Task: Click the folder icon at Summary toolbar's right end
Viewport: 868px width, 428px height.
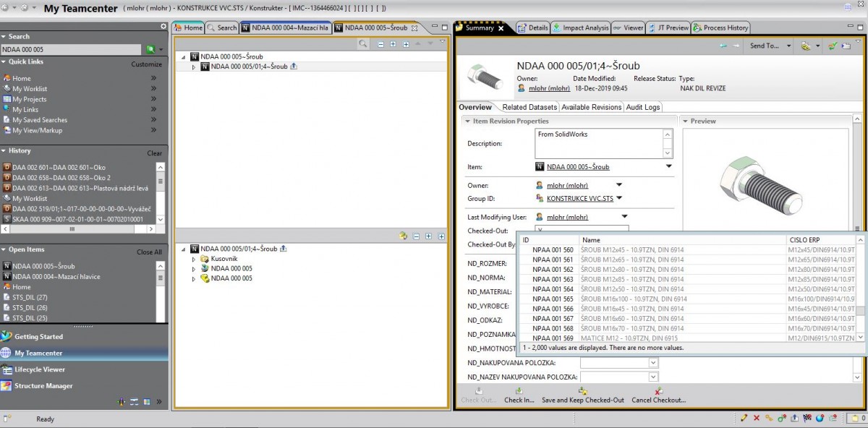Action: (x=846, y=46)
